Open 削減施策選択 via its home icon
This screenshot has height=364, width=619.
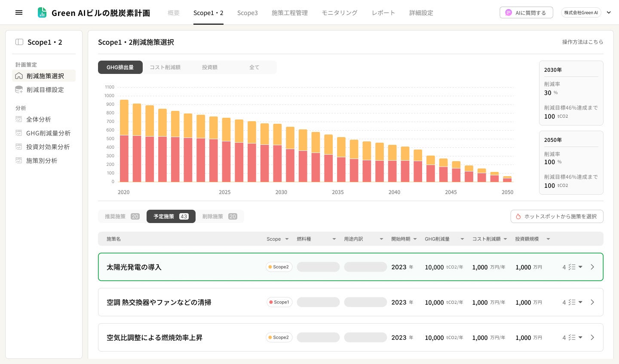[x=19, y=76]
